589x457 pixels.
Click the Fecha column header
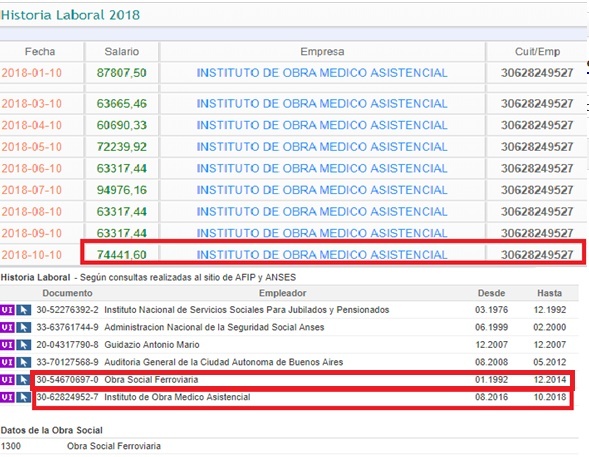[40, 51]
